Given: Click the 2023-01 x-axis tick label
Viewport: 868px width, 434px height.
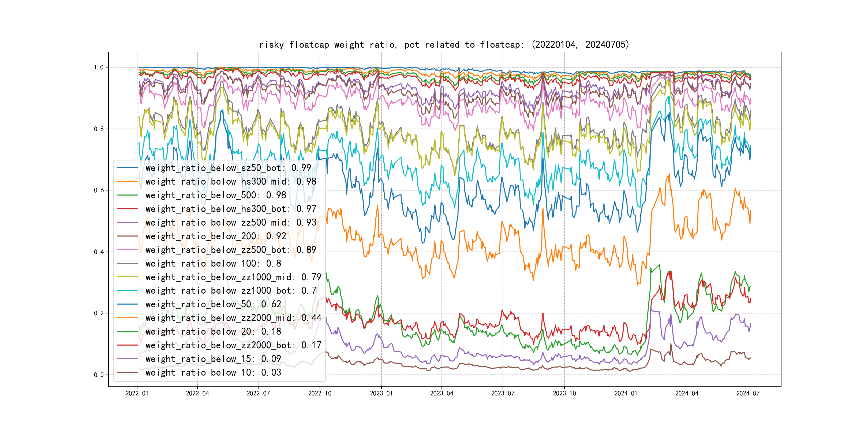Looking at the screenshot, I should click(x=381, y=393).
